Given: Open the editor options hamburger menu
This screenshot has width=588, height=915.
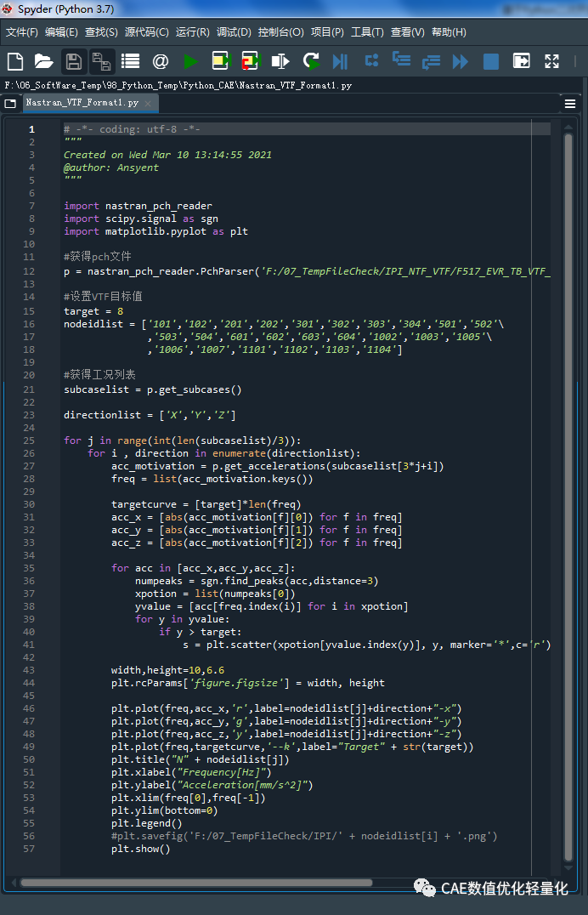Looking at the screenshot, I should pos(570,104).
